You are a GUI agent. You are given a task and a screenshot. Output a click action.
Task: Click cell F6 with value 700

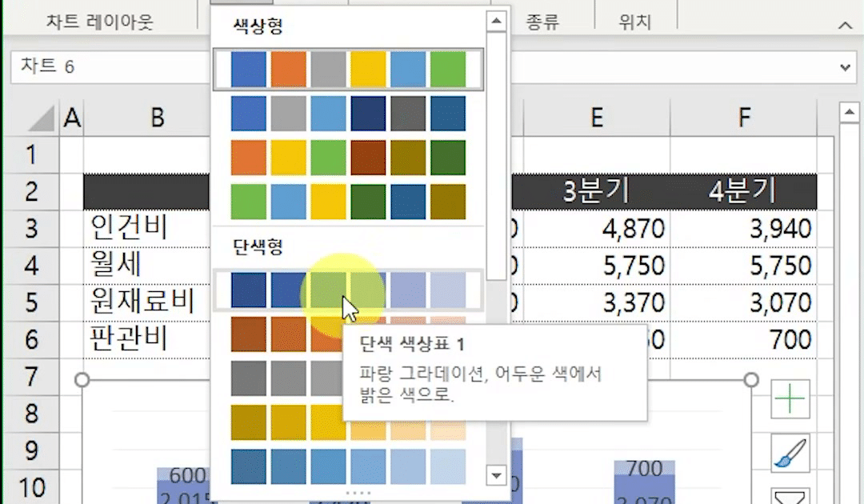744,339
